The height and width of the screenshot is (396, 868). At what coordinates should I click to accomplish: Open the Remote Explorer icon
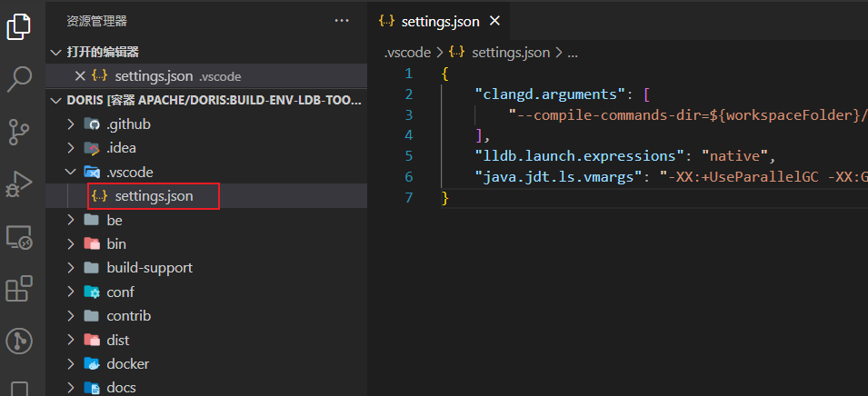pyautogui.click(x=20, y=237)
